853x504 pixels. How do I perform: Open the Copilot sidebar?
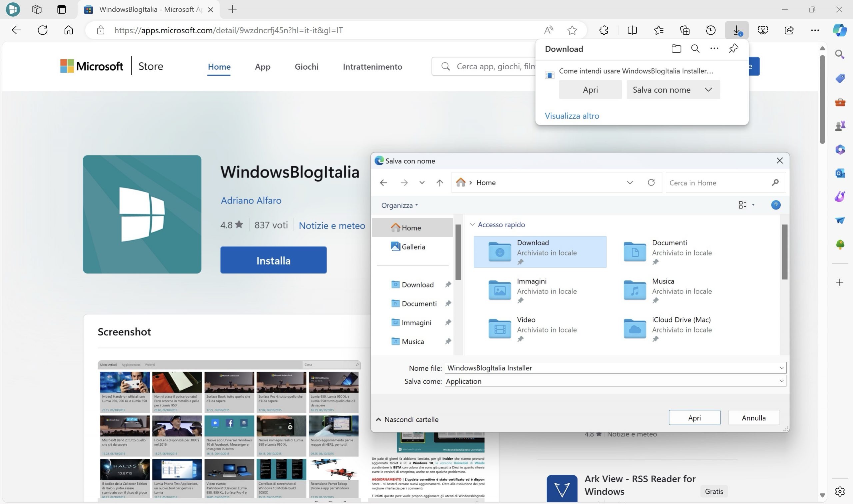840,30
